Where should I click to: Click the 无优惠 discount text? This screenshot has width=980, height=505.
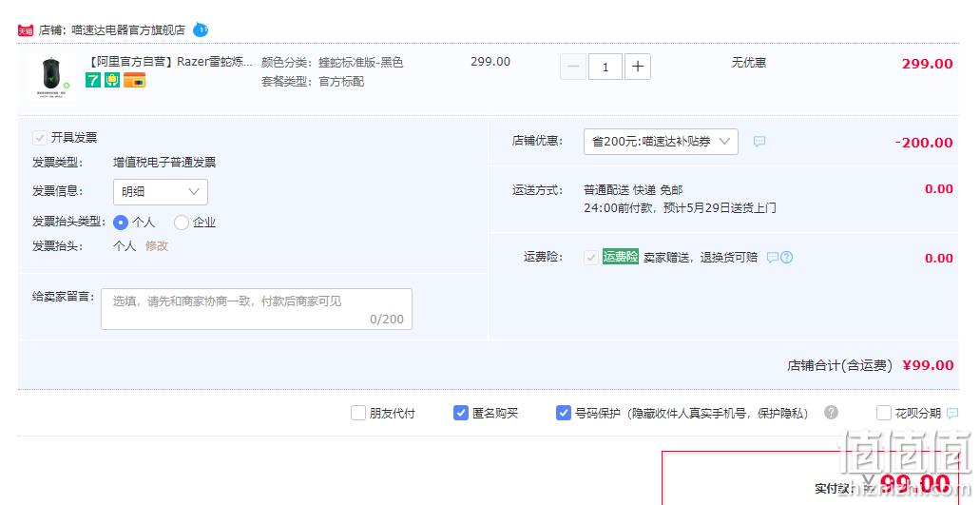click(749, 63)
